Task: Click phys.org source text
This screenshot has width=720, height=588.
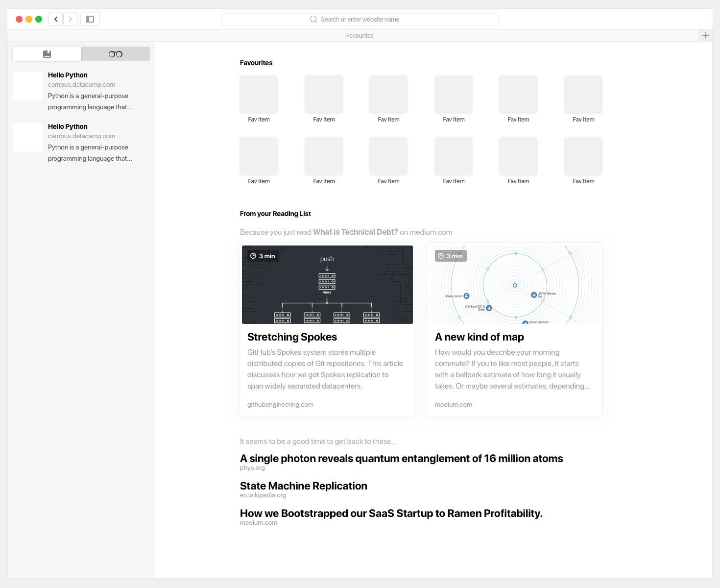Action: tap(252, 468)
